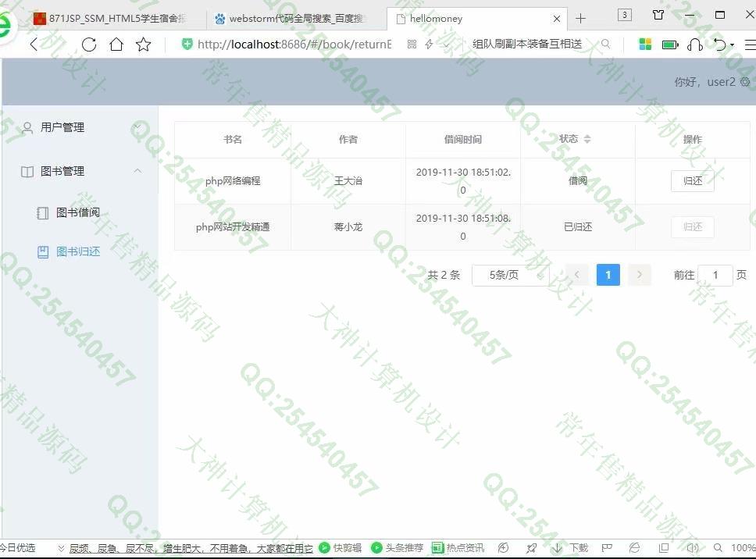Click the 图书归还 bookmark icon
This screenshot has width=756, height=559.
(43, 251)
